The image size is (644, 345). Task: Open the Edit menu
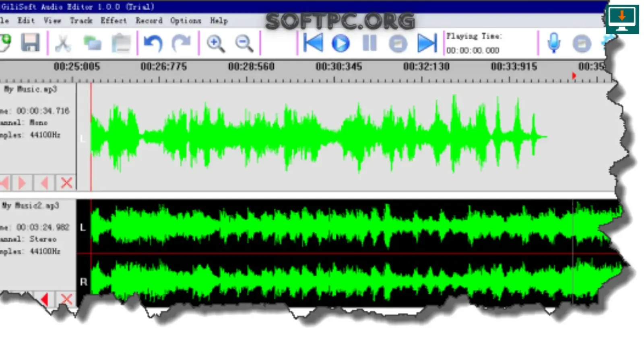26,21
